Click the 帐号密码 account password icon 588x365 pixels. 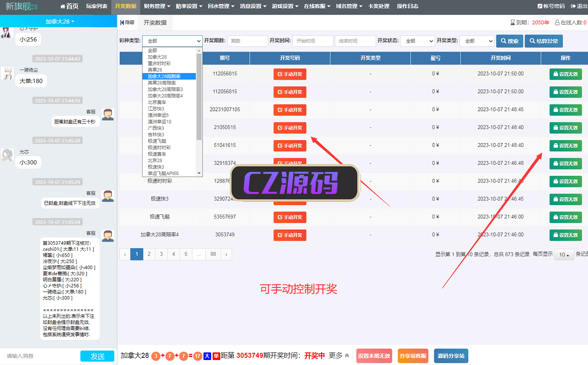pyautogui.click(x=540, y=6)
